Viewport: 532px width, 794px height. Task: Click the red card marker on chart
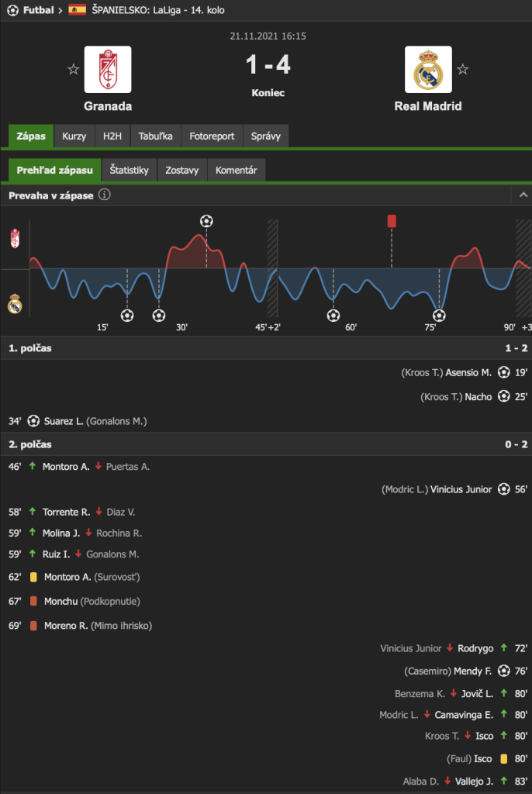point(392,221)
